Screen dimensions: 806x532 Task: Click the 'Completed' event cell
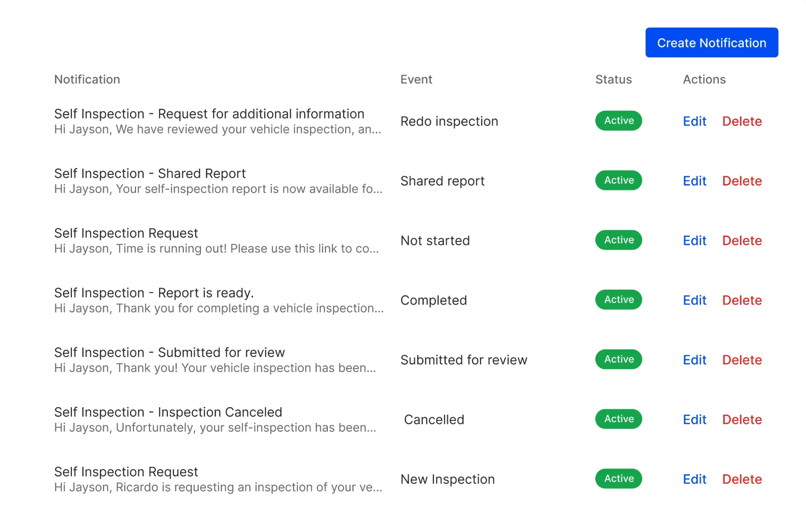tap(434, 301)
